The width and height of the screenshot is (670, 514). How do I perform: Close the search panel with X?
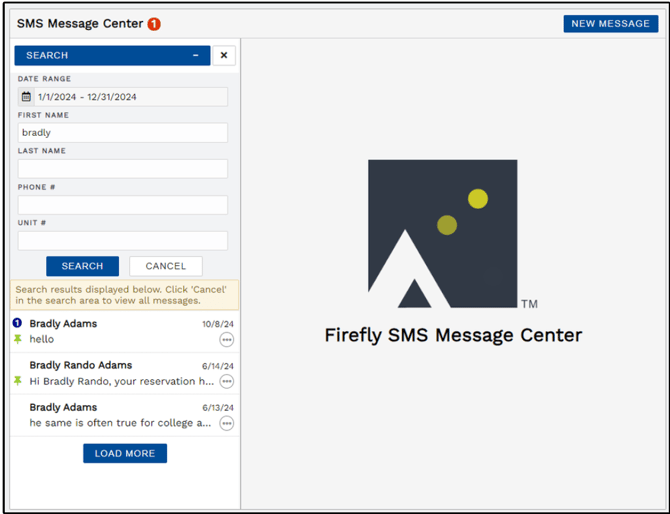(x=224, y=56)
